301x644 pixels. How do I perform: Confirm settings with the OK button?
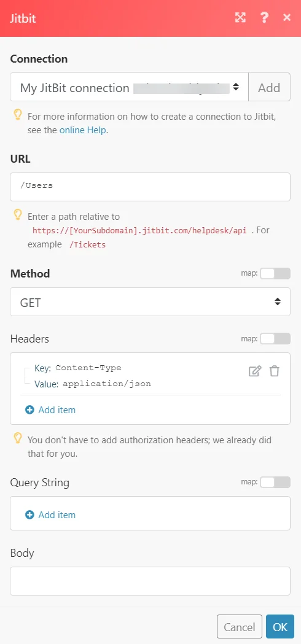click(x=280, y=627)
